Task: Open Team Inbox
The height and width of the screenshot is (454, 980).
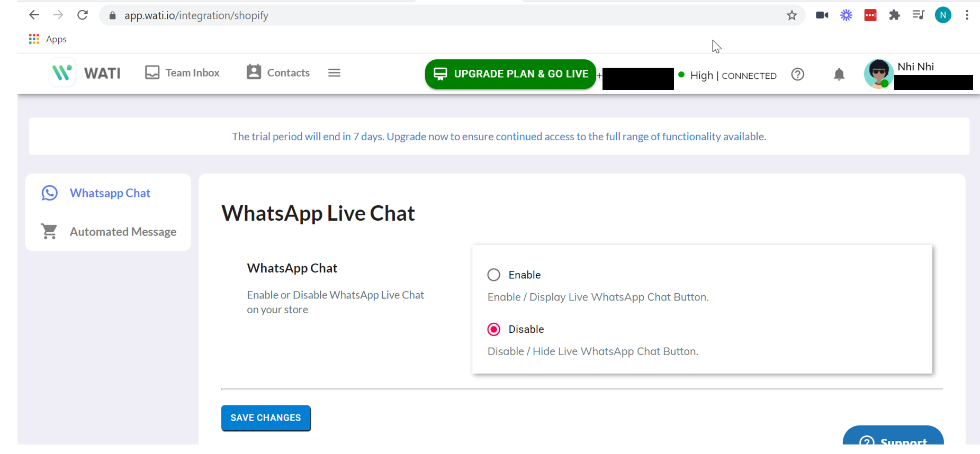Action: pyautogui.click(x=182, y=72)
